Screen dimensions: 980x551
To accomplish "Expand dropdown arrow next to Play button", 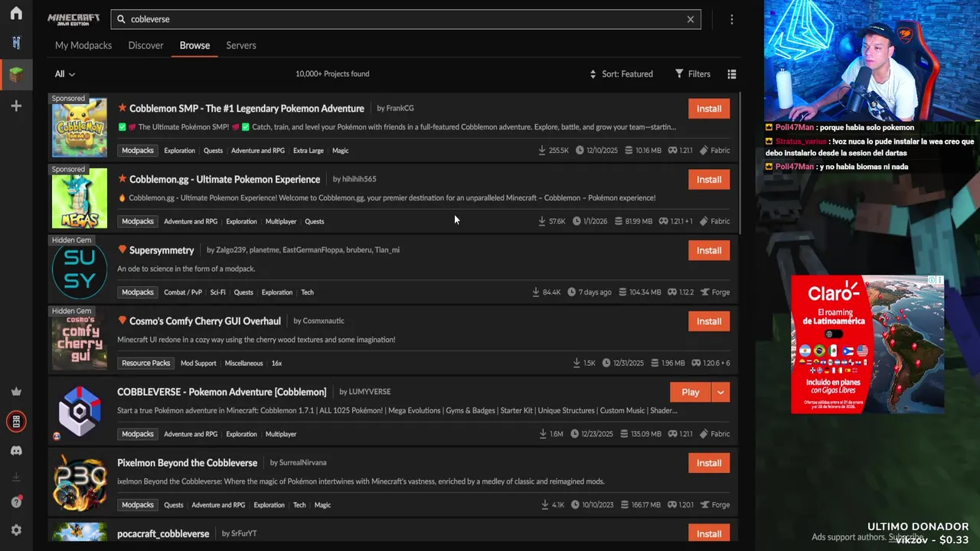I will pyautogui.click(x=720, y=392).
